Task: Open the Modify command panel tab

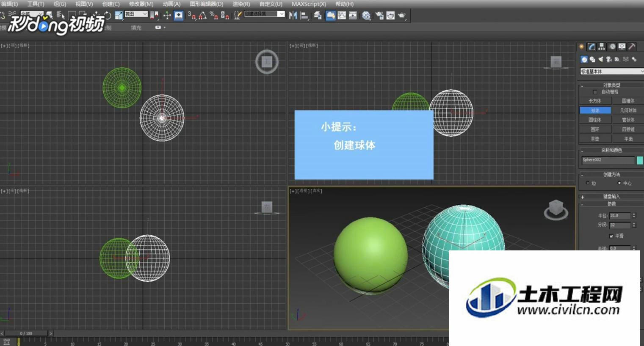Action: pos(591,47)
